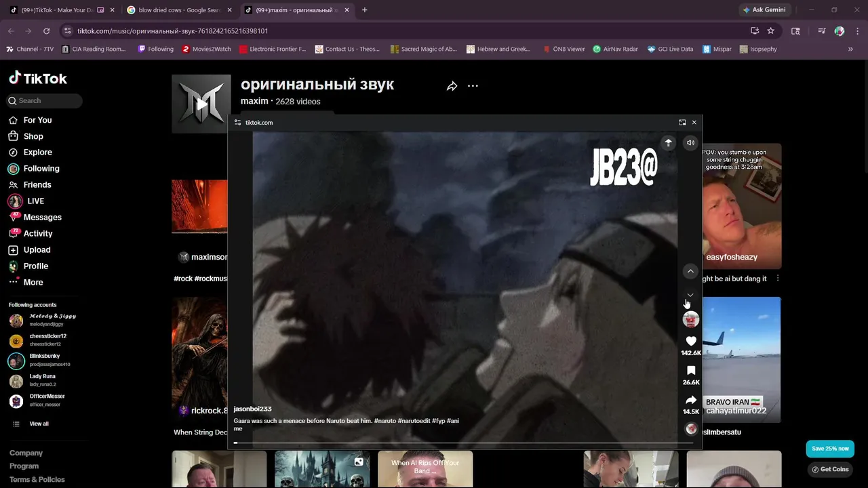Bookmark this page with star icon
The height and width of the screenshot is (488, 868).
point(771,31)
